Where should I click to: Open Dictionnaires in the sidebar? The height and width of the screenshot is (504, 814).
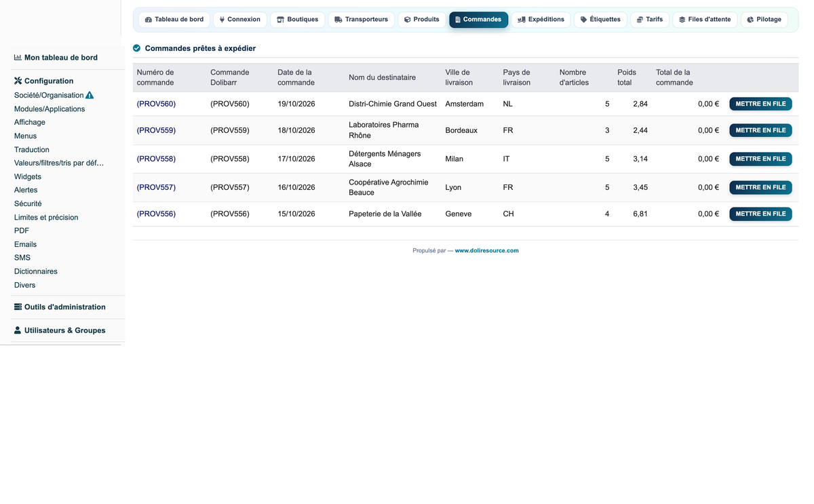(36, 271)
